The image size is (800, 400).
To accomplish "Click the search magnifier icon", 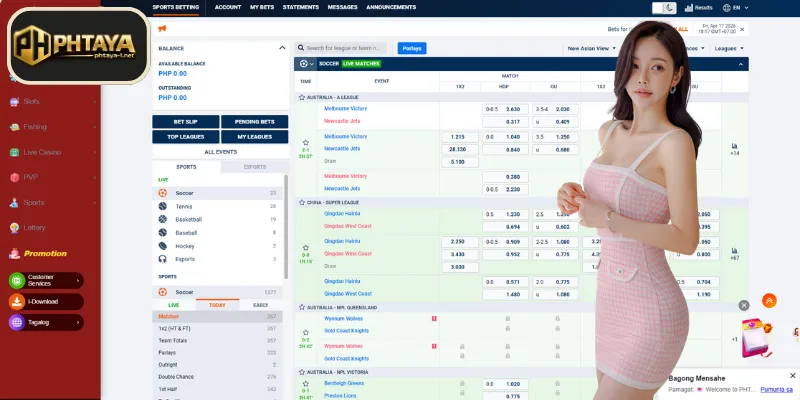I will point(301,48).
